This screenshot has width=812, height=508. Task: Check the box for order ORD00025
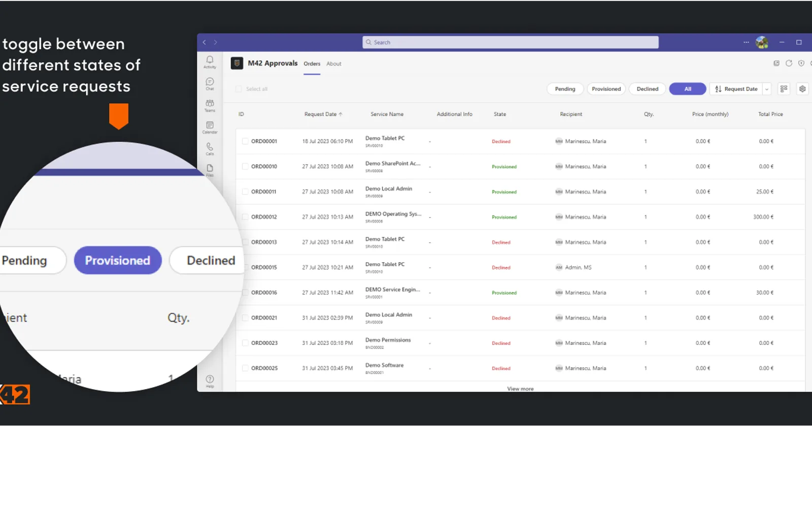point(245,368)
